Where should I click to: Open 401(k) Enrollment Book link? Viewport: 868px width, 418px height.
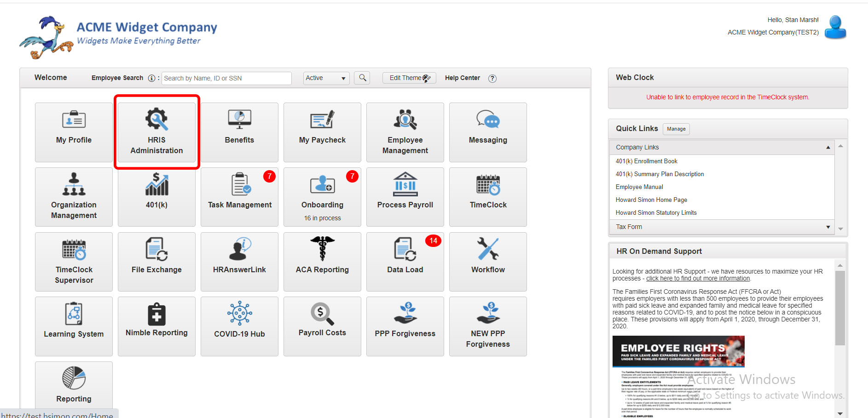coord(646,161)
